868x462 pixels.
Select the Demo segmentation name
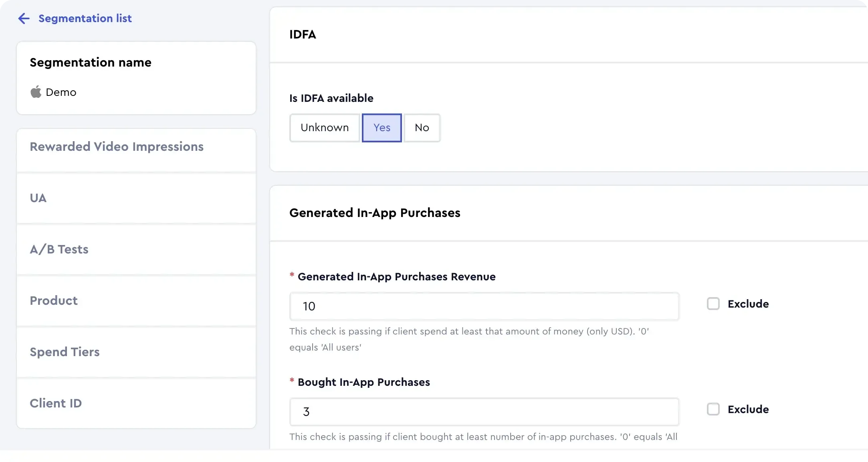click(x=61, y=92)
